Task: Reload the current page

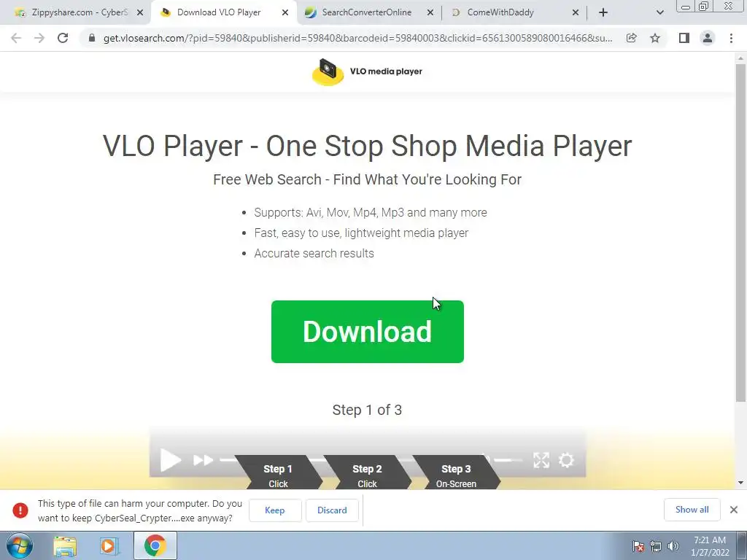Action: [x=63, y=38]
